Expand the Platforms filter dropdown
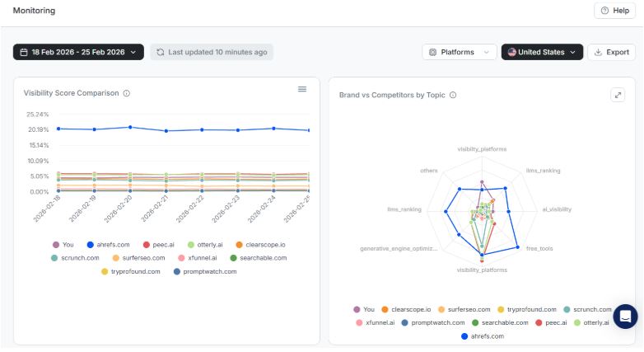The height and width of the screenshot is (352, 644). pos(460,52)
